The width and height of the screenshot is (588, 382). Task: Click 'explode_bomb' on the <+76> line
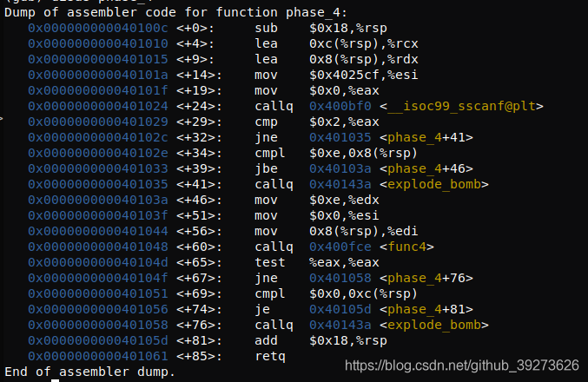point(434,325)
